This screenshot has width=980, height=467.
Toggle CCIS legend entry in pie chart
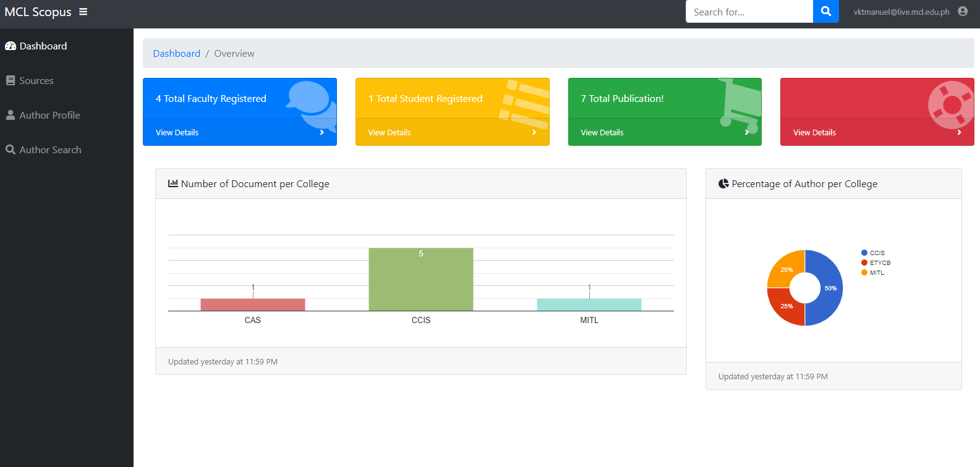(x=873, y=253)
